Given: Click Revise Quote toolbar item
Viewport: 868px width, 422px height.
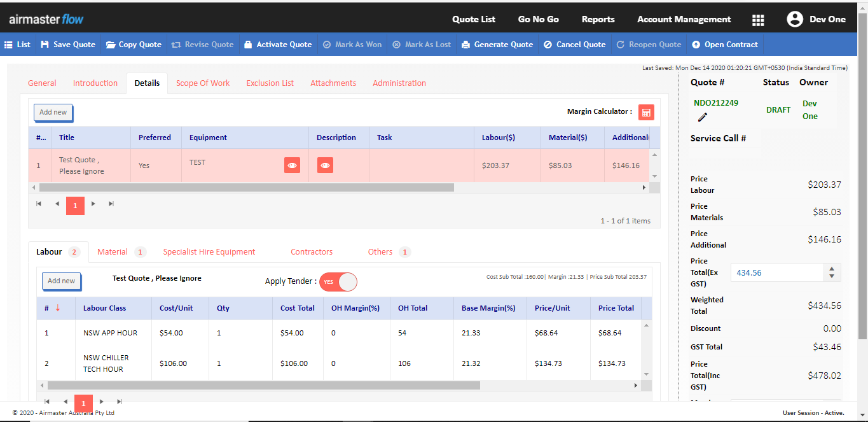Looking at the screenshot, I should click(x=203, y=45).
